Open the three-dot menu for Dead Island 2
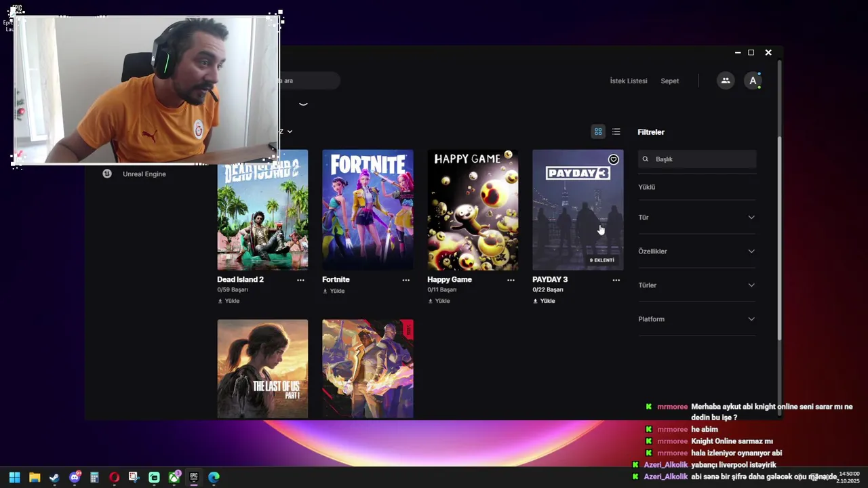Screen dimensions: 868x488 (x=300, y=280)
